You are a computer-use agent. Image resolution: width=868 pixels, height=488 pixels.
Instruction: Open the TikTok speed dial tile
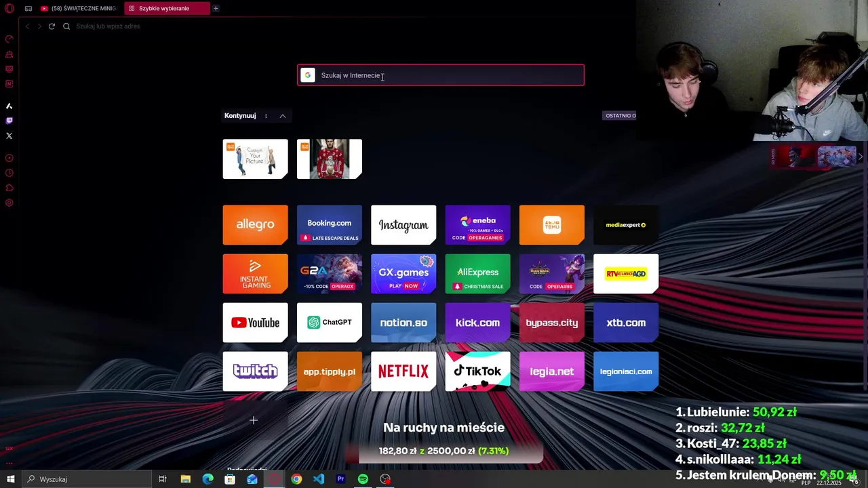[477, 371]
